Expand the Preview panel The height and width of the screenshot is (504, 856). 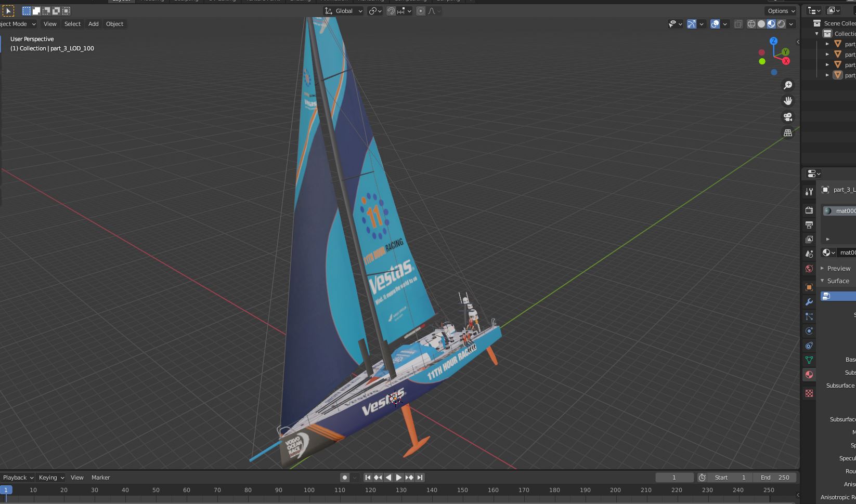(838, 269)
